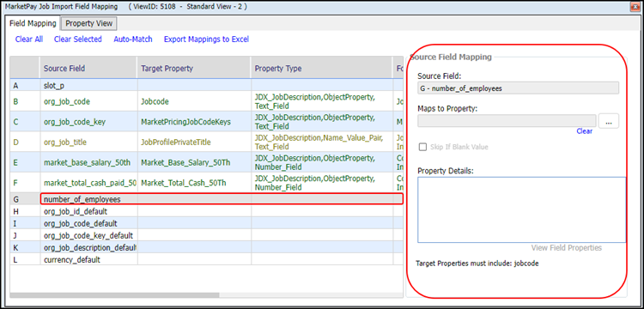Click the Source Field input box
The height and width of the screenshot is (309, 644).
pyautogui.click(x=518, y=88)
